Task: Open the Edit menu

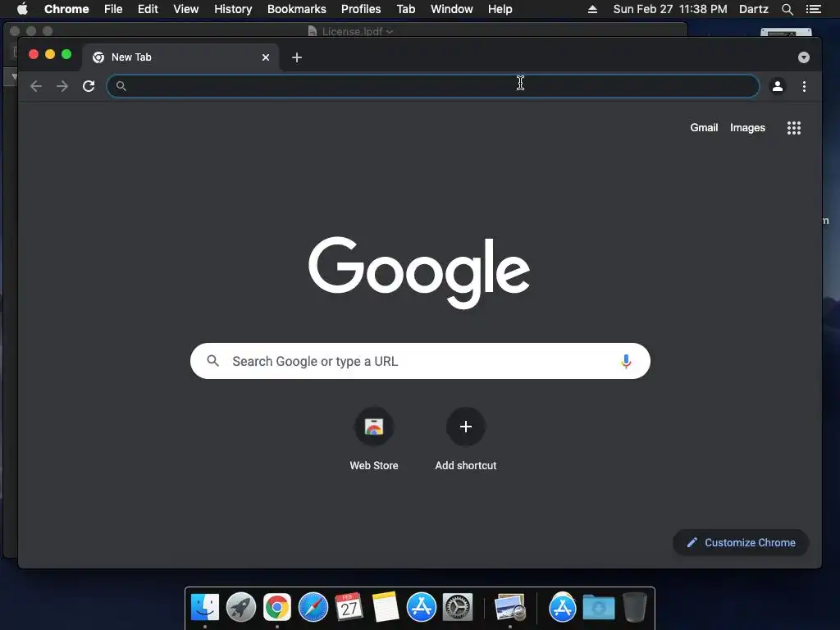Action: (148, 9)
